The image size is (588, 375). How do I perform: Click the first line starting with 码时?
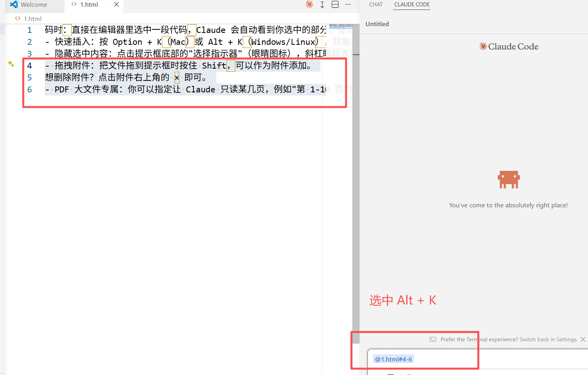(186, 30)
